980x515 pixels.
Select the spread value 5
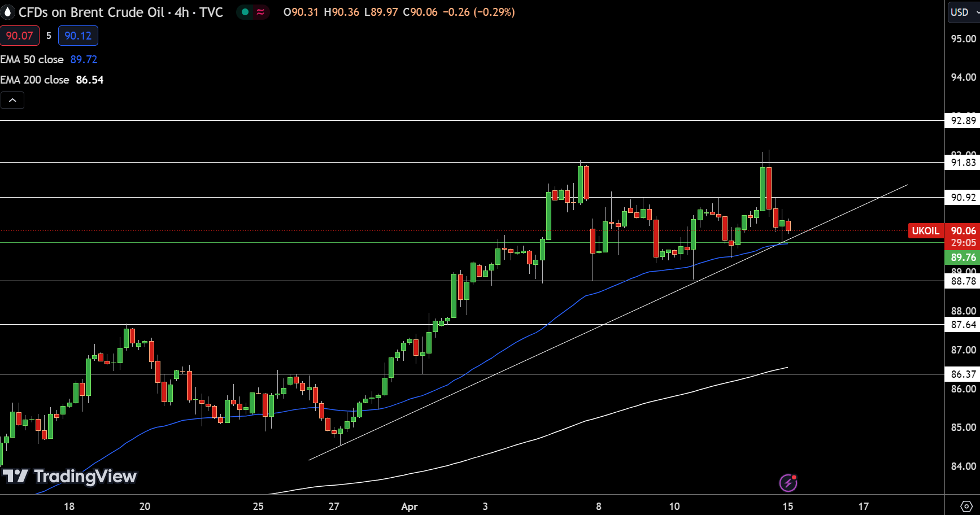pyautogui.click(x=49, y=36)
